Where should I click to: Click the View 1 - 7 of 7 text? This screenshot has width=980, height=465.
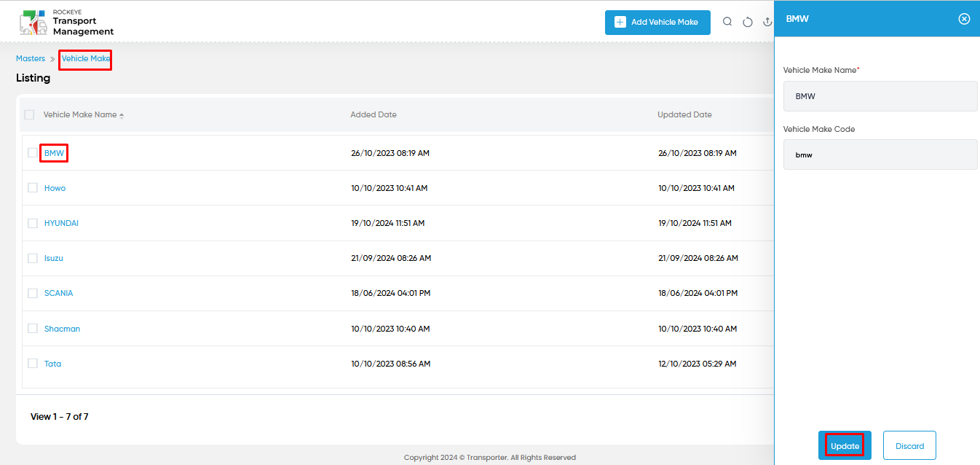click(x=60, y=417)
